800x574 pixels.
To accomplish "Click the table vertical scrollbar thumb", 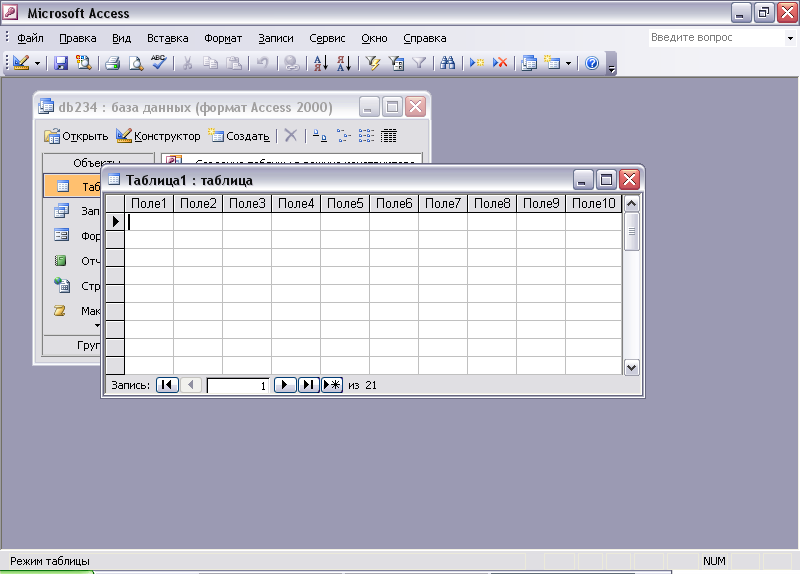I will point(632,232).
